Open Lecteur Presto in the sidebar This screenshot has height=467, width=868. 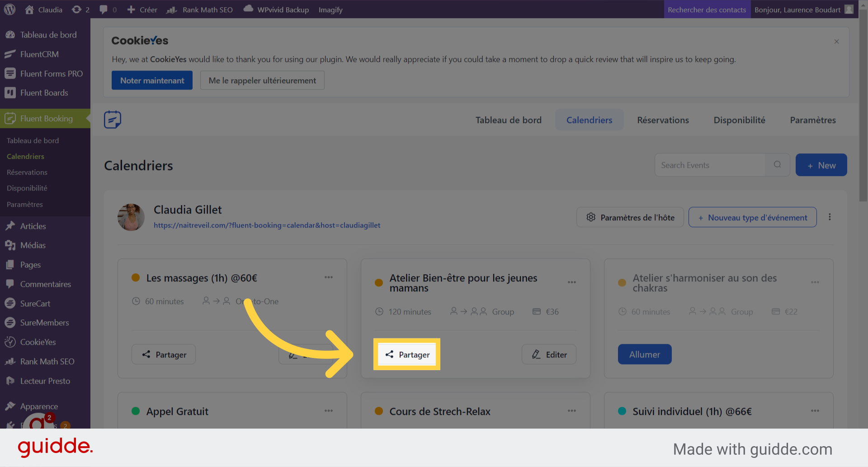[x=45, y=381]
